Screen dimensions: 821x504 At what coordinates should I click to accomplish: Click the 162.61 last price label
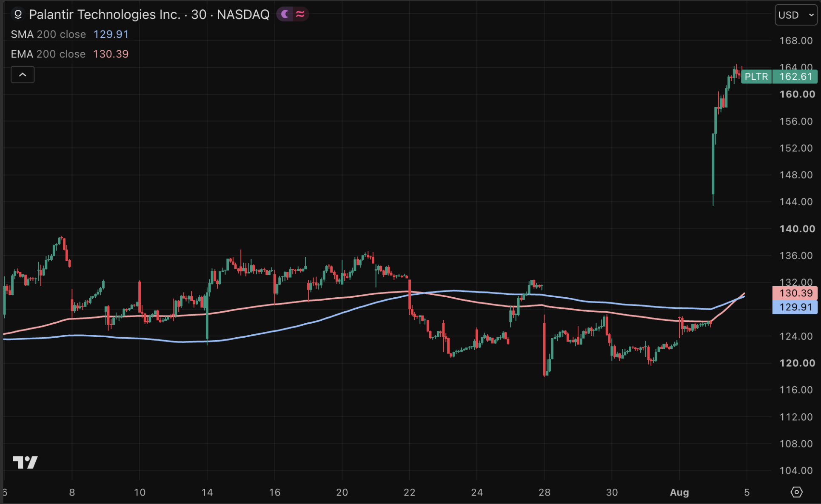click(x=795, y=77)
